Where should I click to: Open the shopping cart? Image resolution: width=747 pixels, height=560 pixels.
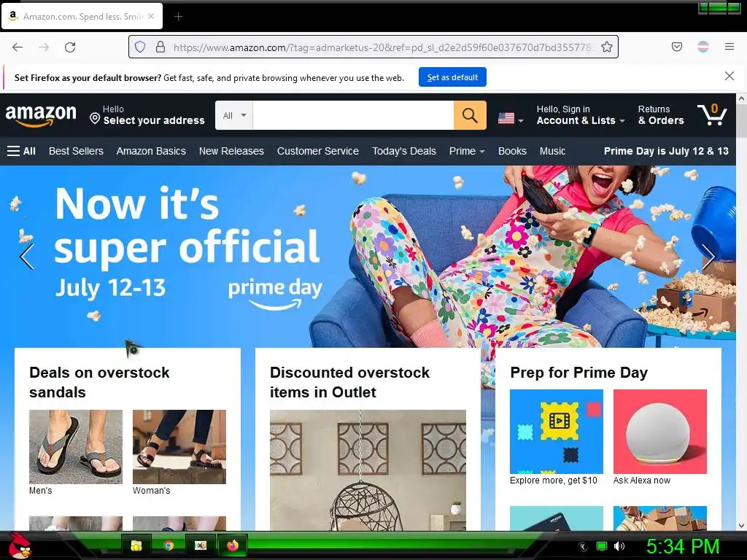[x=712, y=114]
